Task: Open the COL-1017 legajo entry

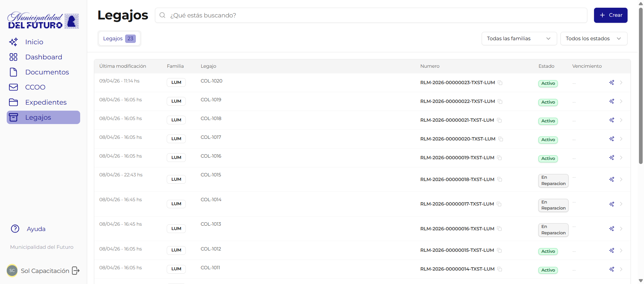Action: pos(211,137)
